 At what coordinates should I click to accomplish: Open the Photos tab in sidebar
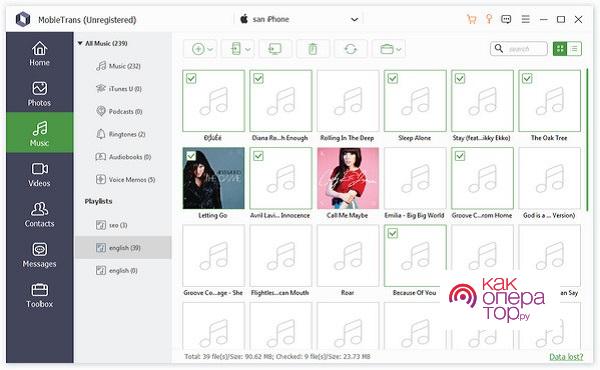tap(39, 94)
